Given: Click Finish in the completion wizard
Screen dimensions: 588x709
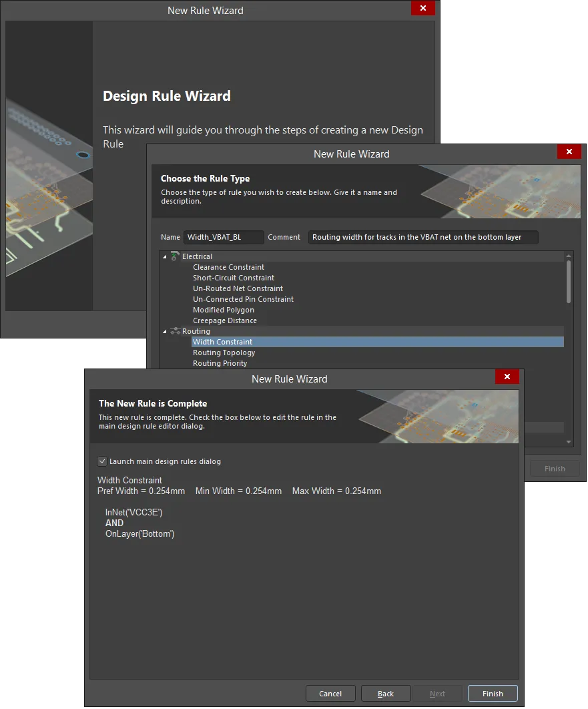Looking at the screenshot, I should click(493, 693).
